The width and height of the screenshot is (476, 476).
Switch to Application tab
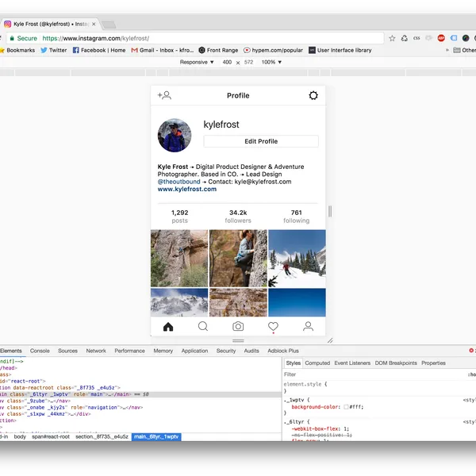(194, 351)
